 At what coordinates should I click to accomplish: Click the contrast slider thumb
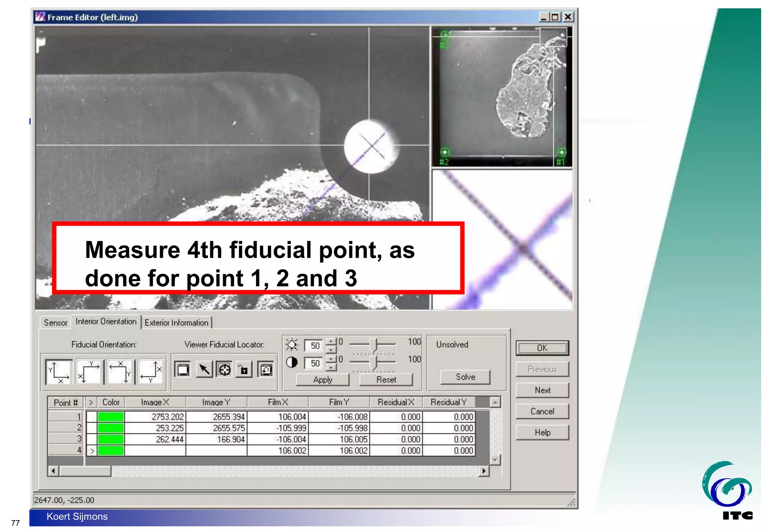click(x=373, y=362)
